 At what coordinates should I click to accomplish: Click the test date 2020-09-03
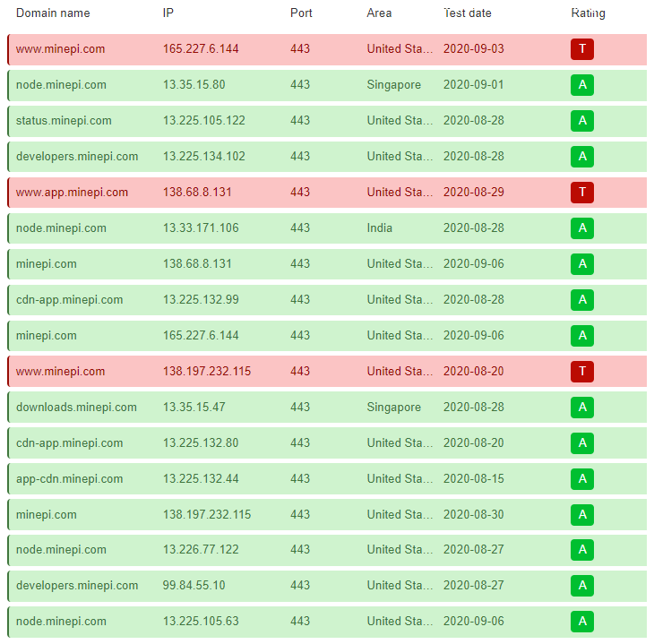474,49
